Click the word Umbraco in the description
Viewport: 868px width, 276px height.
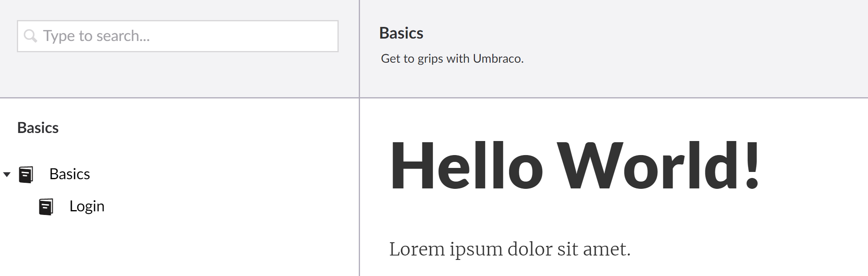pos(498,59)
